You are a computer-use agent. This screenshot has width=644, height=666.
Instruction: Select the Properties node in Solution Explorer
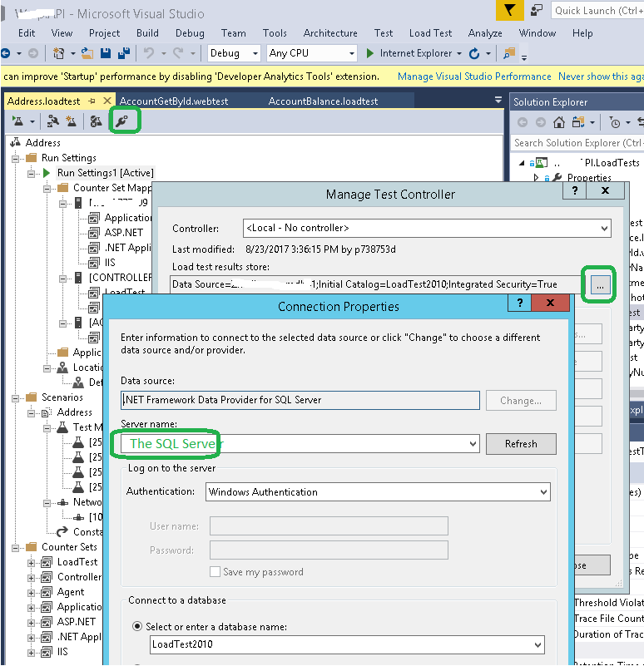tap(589, 178)
